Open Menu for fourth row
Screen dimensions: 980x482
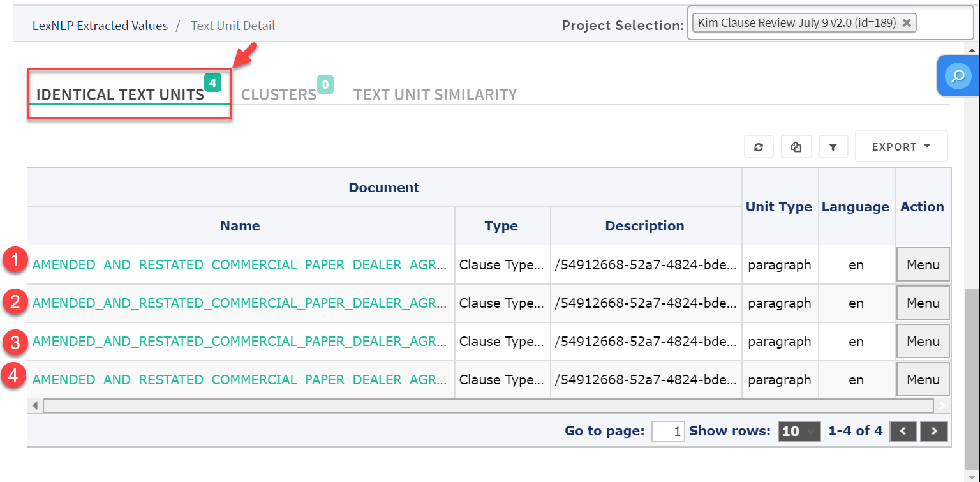coord(923,380)
